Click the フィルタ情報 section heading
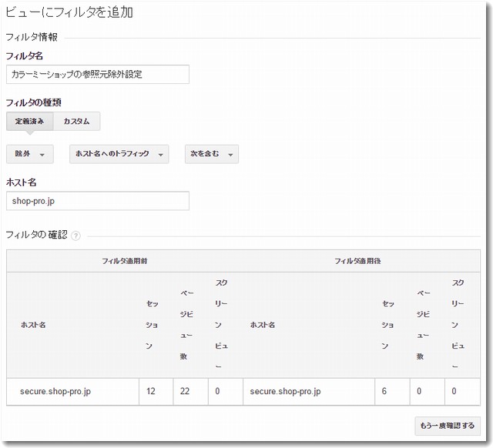 (32, 37)
